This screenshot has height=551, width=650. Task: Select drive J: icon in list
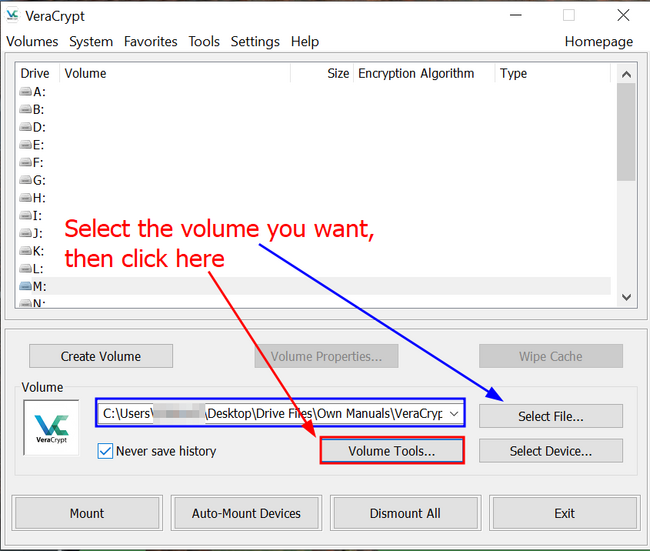(x=26, y=233)
